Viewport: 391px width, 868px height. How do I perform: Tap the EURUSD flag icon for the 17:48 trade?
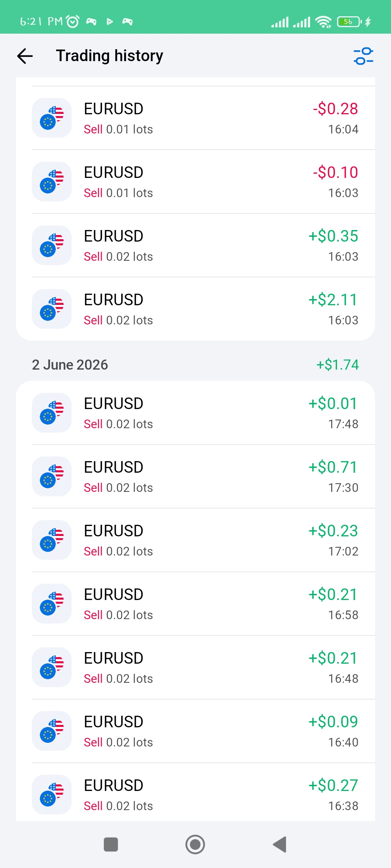click(52, 413)
